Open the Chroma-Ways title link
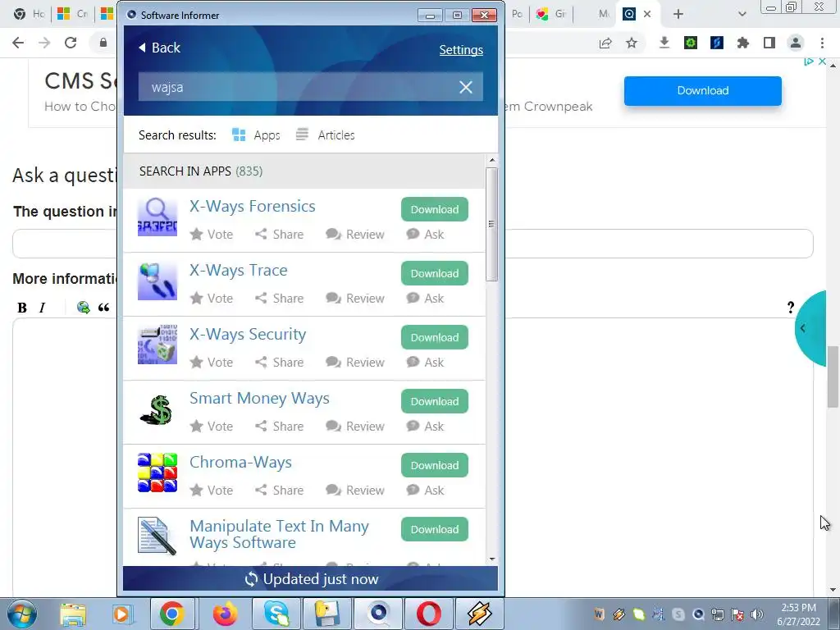This screenshot has width=840, height=630. click(x=240, y=463)
